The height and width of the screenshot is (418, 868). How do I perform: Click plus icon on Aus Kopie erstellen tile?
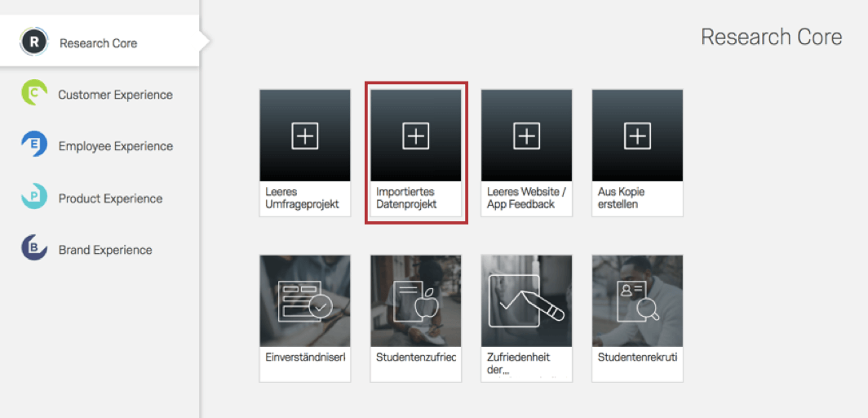[637, 136]
